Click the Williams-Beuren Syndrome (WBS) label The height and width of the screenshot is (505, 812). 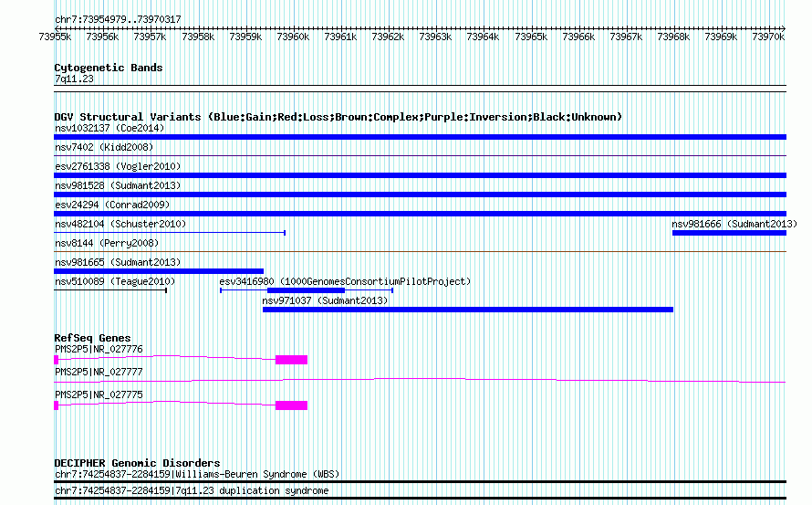coord(197,475)
